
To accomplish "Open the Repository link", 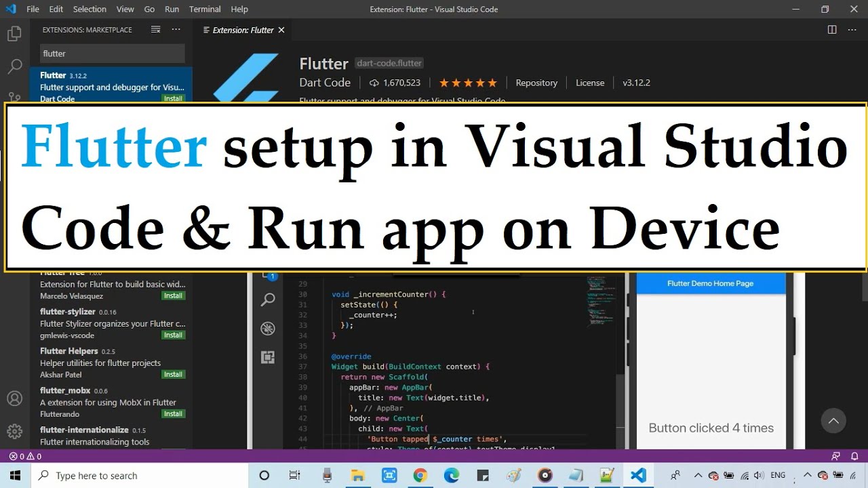I will coord(536,83).
